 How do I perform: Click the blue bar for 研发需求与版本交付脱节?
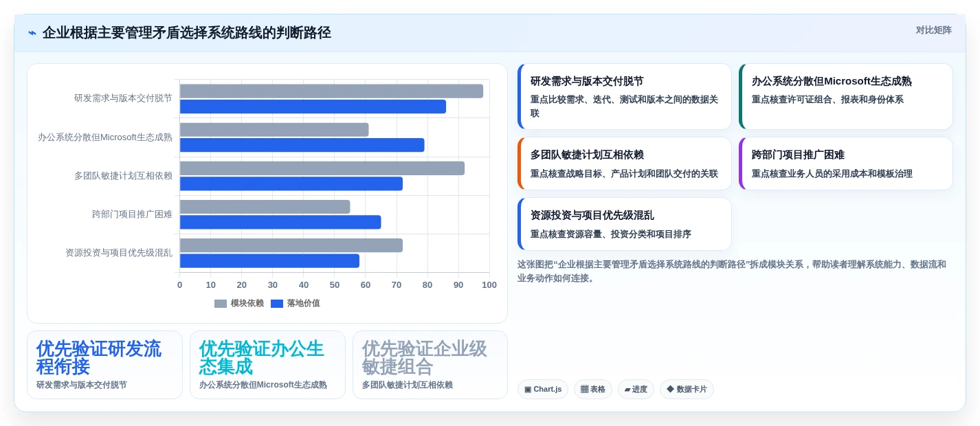313,106
